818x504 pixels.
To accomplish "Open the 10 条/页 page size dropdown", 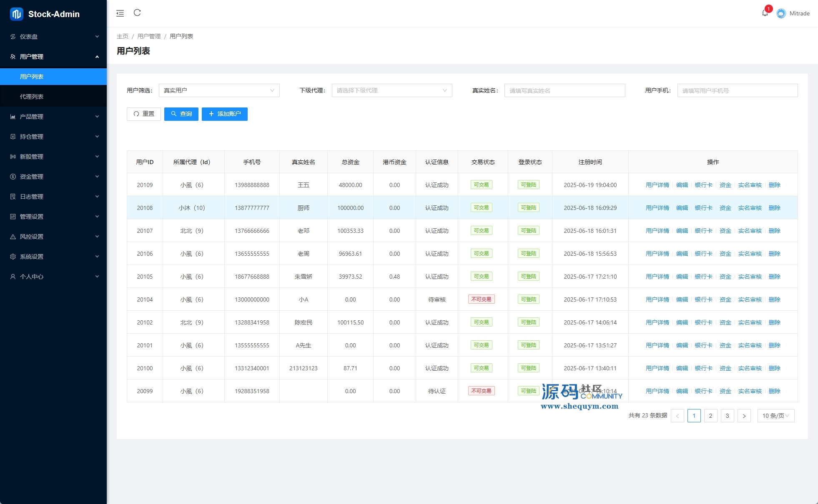I will 775,416.
